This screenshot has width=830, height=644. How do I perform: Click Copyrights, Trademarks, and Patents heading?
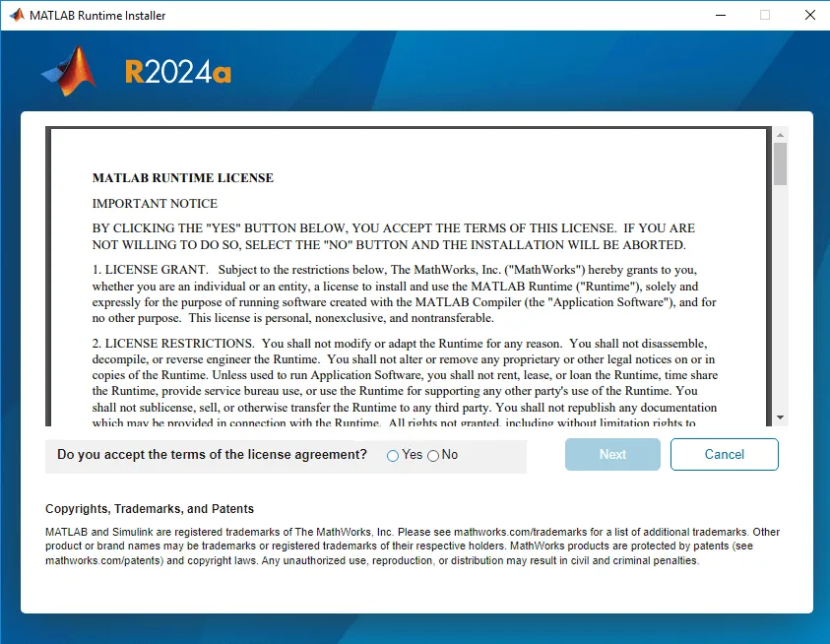point(150,509)
